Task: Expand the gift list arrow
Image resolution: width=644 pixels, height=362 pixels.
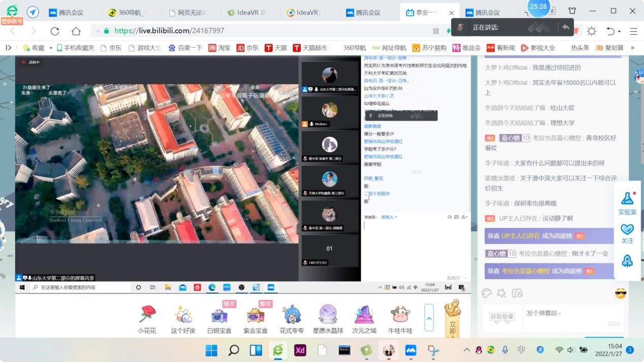Action: [x=429, y=318]
